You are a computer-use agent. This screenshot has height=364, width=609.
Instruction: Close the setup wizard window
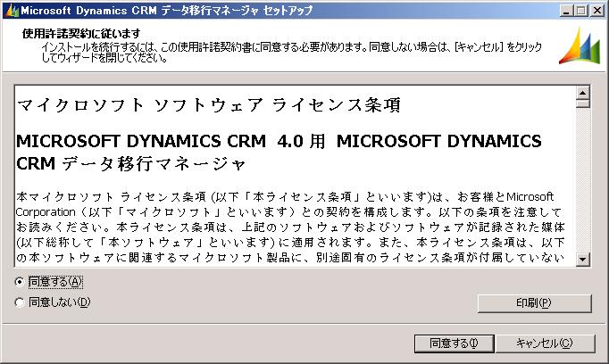597,11
